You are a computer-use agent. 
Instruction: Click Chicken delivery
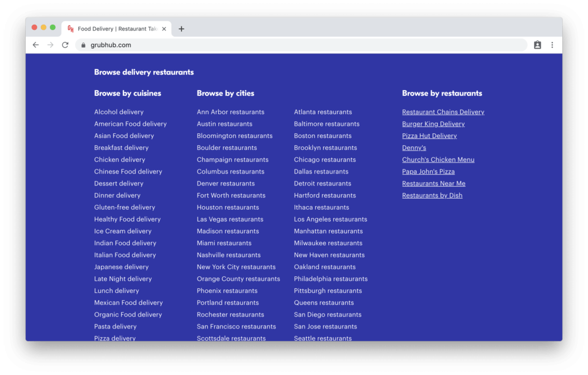pos(119,160)
